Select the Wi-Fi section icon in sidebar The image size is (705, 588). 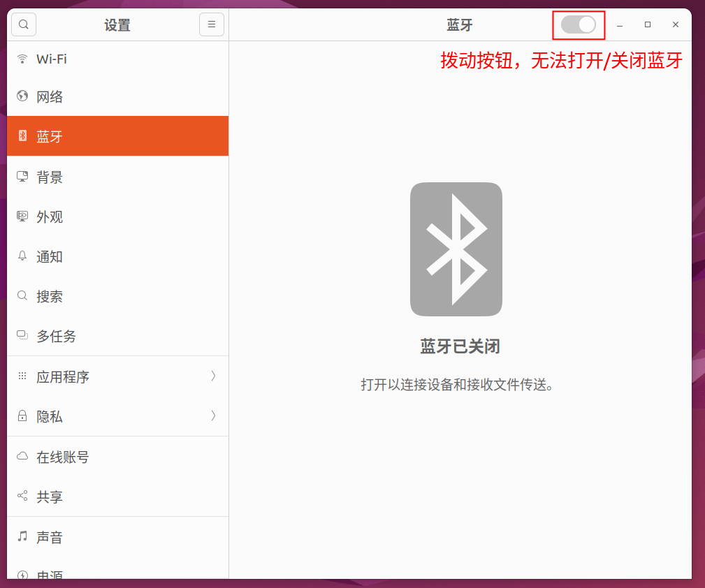click(21, 59)
